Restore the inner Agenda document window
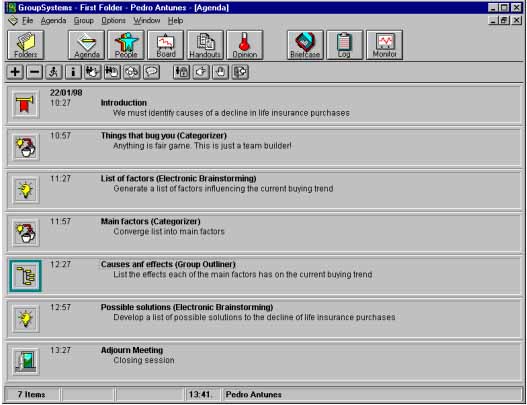The height and width of the screenshot is (405, 527). [504, 21]
